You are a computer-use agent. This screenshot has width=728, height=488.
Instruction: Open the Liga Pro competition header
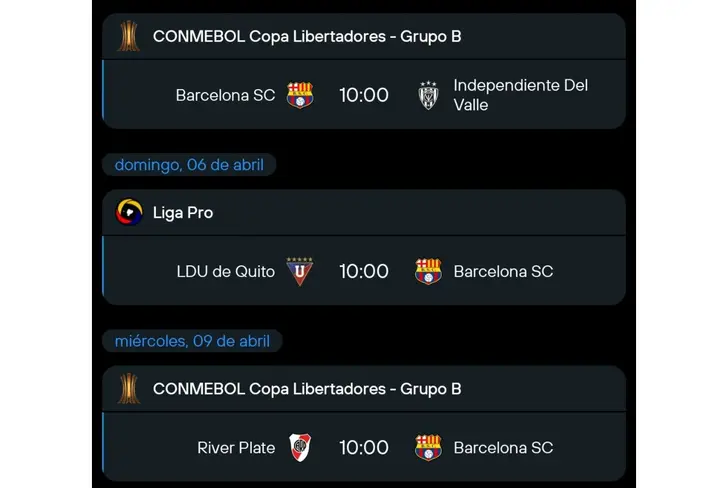click(x=364, y=212)
